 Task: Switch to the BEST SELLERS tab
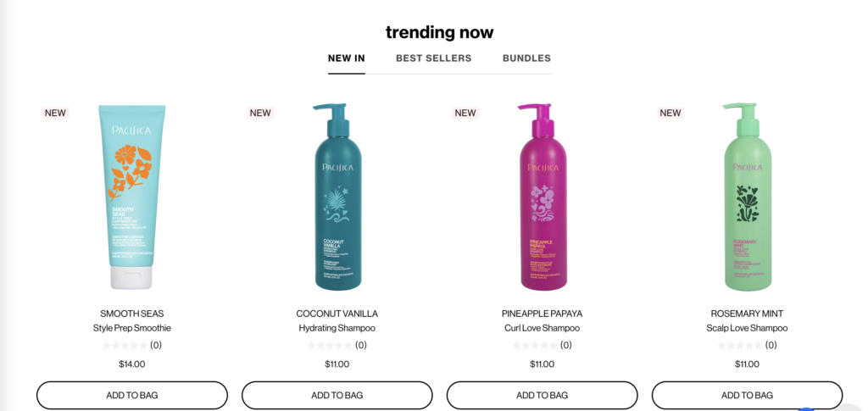pyautogui.click(x=433, y=58)
